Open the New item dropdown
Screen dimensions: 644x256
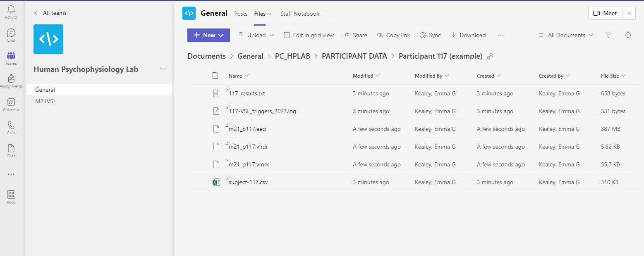[208, 35]
